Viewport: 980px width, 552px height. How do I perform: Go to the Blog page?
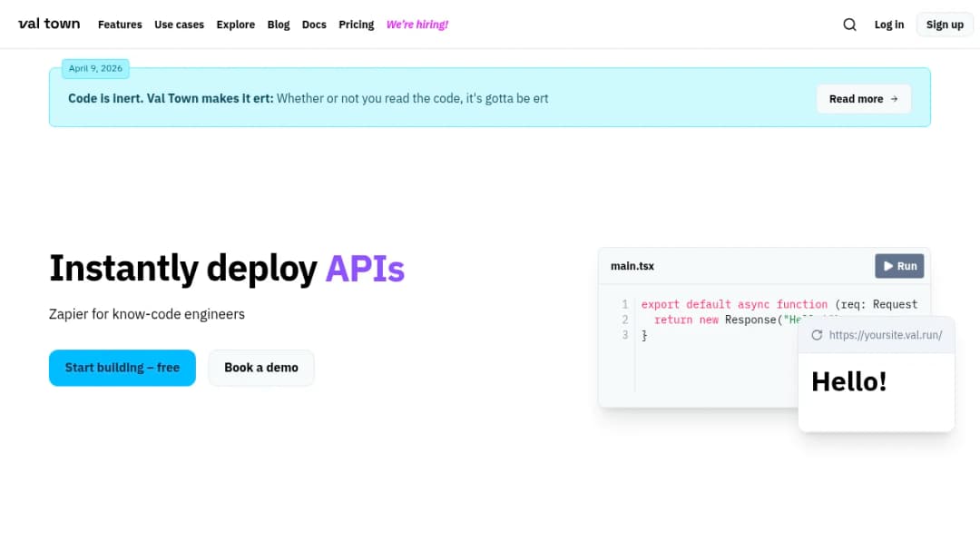pyautogui.click(x=279, y=25)
